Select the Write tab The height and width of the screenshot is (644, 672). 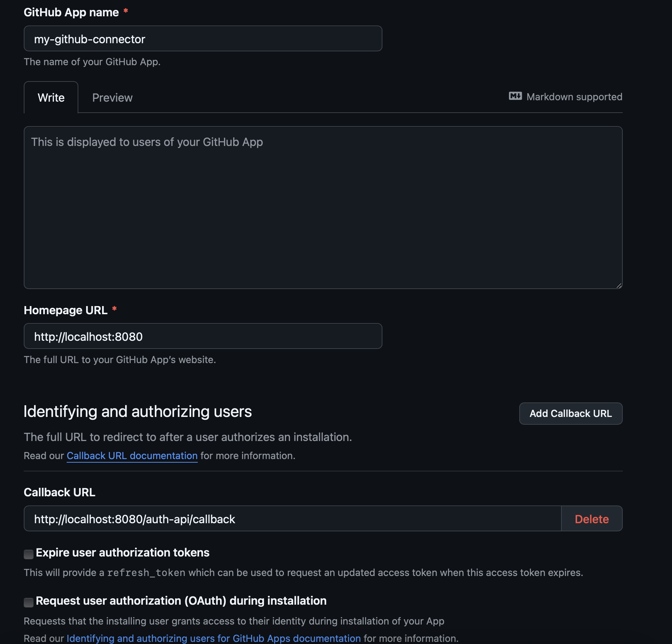51,97
